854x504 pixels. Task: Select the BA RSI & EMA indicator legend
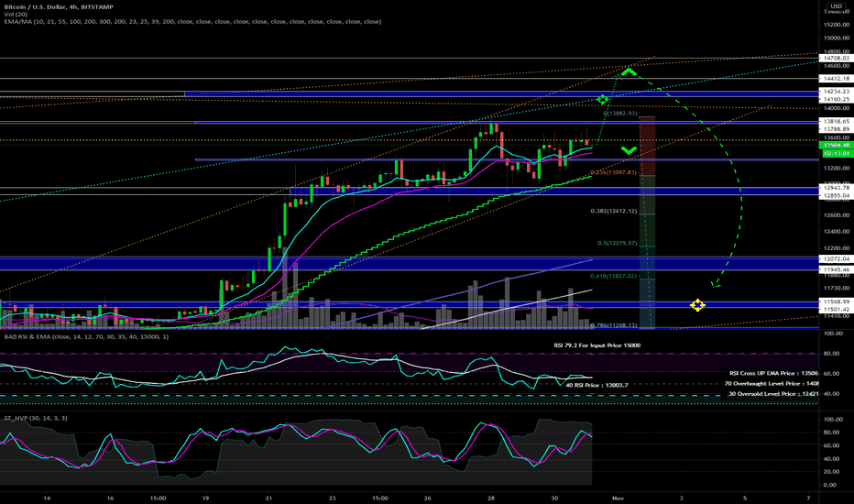click(87, 336)
